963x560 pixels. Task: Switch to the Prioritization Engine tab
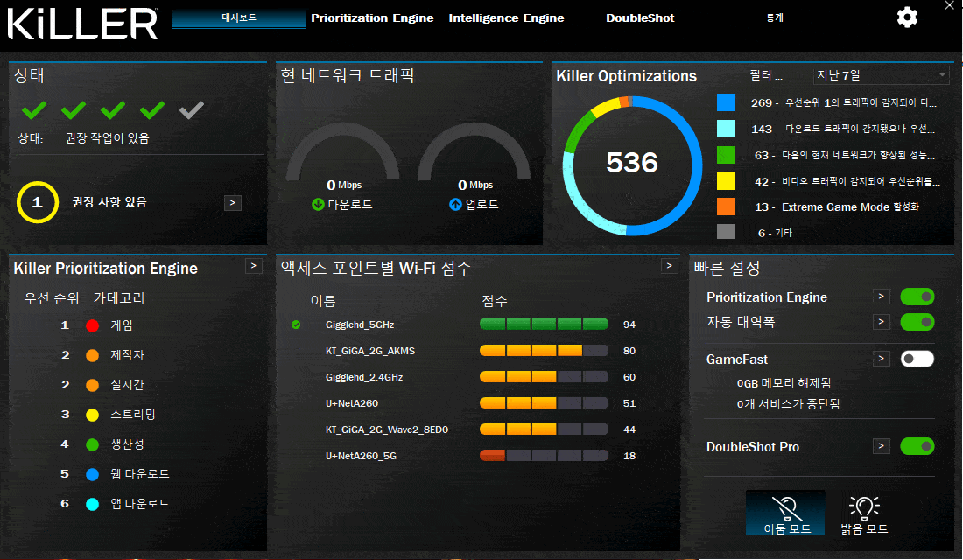(x=372, y=17)
